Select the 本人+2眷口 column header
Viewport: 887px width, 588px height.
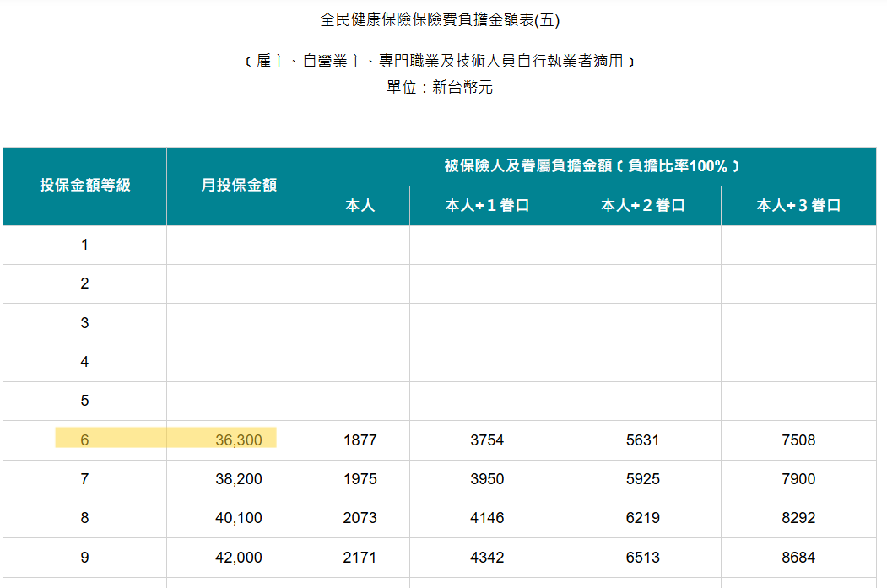coord(642,206)
